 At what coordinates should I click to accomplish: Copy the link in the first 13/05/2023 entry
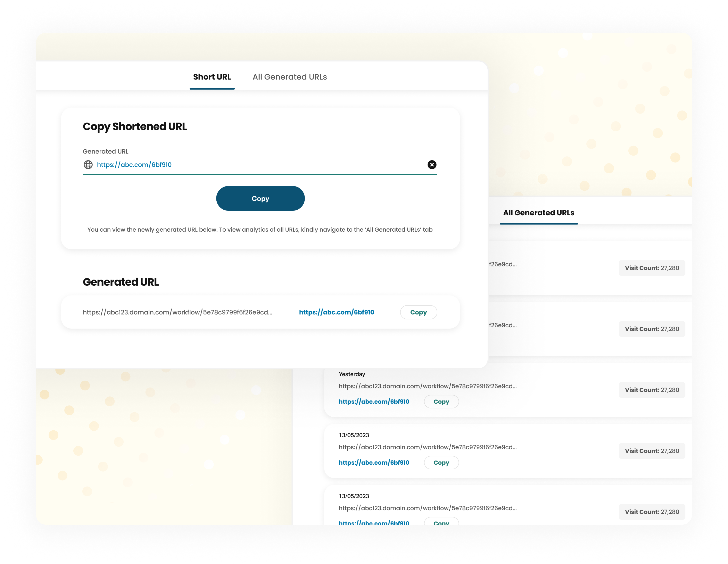pyautogui.click(x=441, y=463)
